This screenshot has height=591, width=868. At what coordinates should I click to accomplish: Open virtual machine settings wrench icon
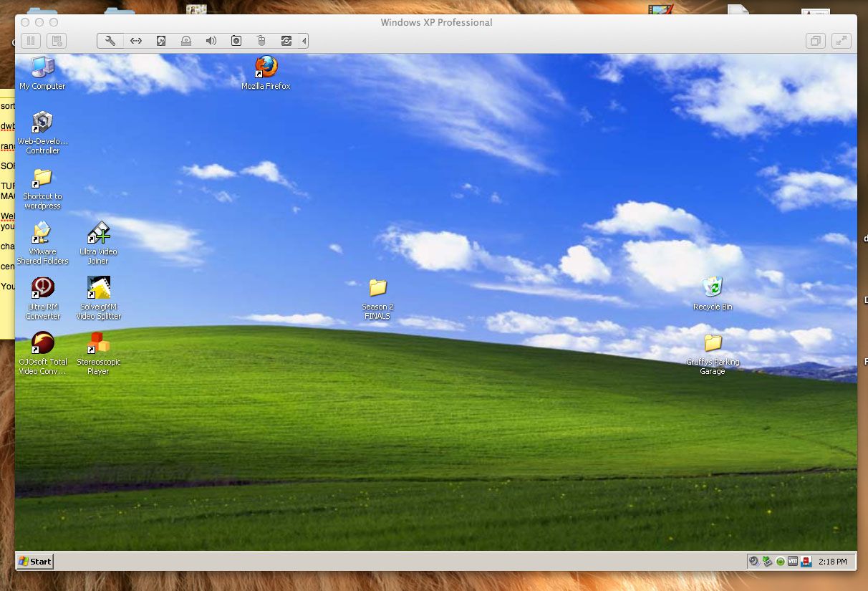(x=110, y=41)
